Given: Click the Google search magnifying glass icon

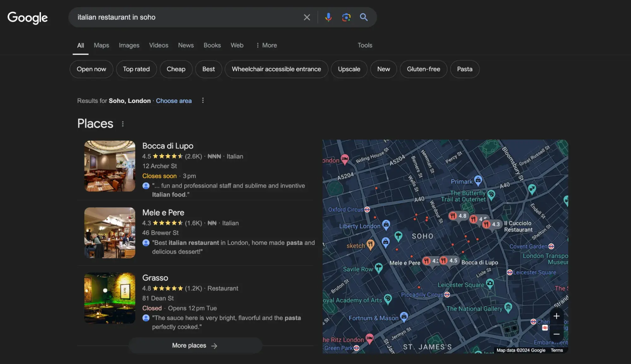Looking at the screenshot, I should tap(364, 17).
